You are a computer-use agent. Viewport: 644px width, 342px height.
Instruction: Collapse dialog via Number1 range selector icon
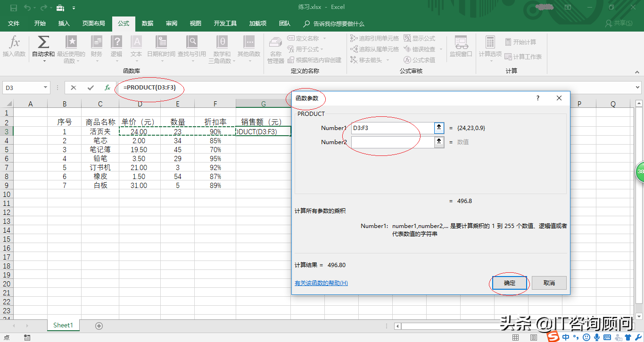pos(439,128)
